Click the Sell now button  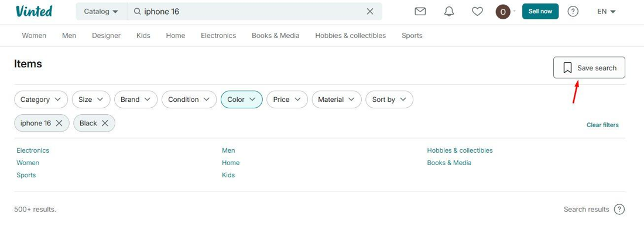[540, 12]
